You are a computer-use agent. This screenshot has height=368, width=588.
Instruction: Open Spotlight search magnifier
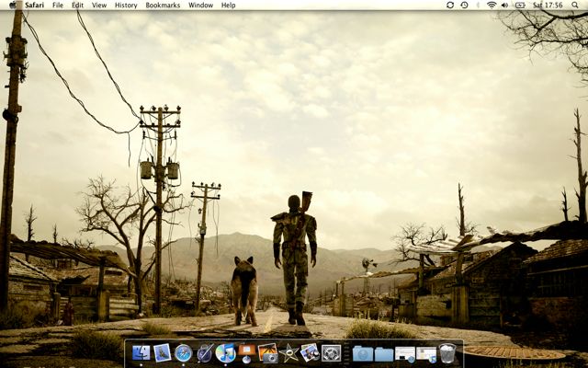point(575,5)
